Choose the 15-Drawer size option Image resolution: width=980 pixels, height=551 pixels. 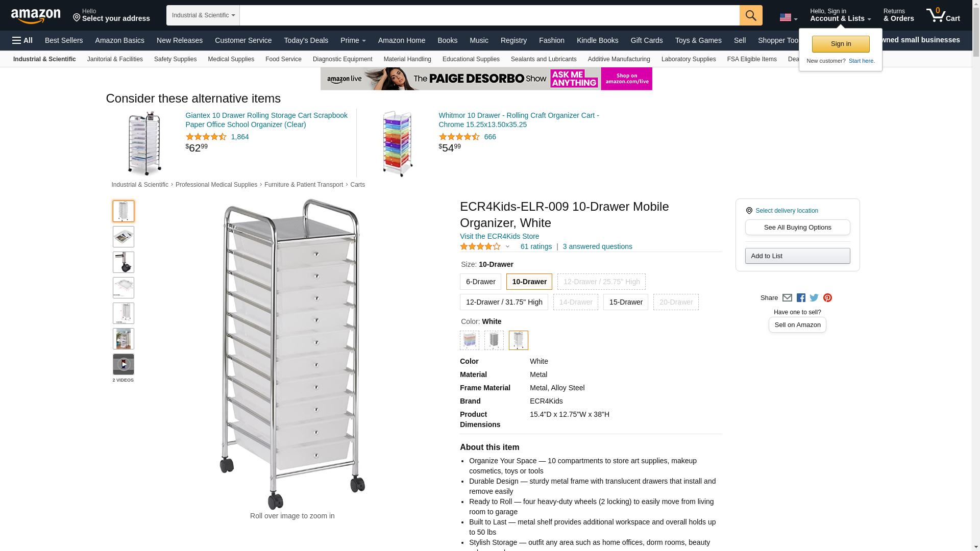coord(625,302)
